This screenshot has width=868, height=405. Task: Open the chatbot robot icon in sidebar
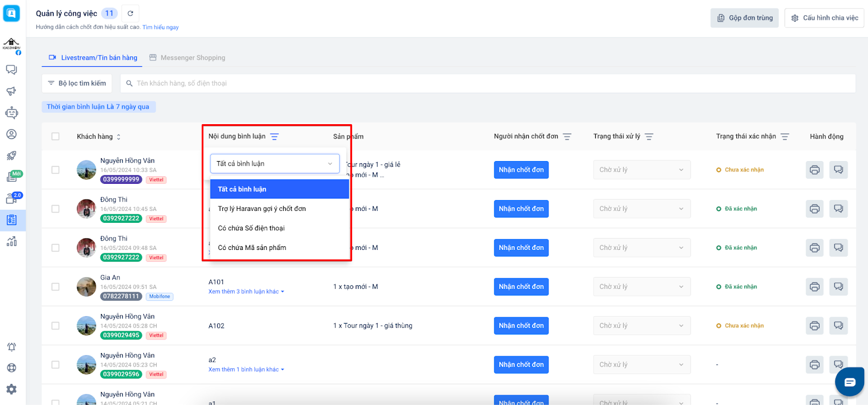tap(11, 113)
